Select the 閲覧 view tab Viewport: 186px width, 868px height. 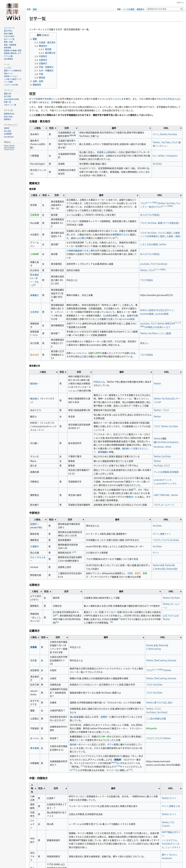(x=119, y=9)
